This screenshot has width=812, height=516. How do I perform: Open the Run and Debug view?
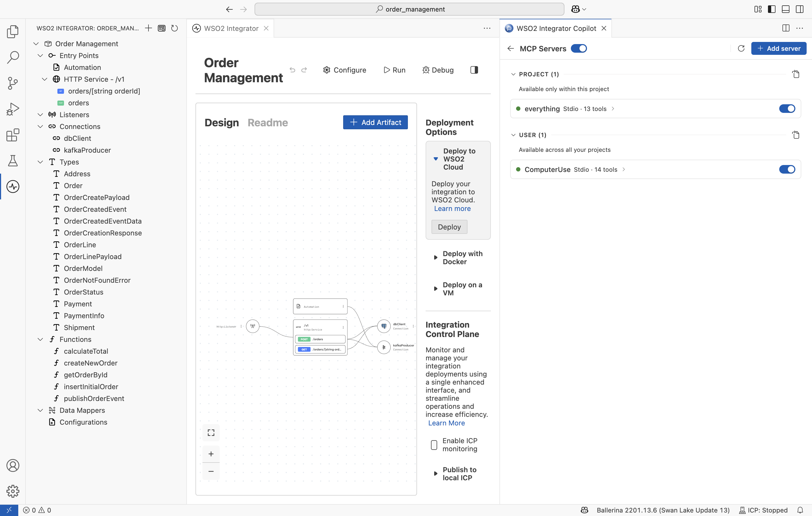(x=13, y=109)
